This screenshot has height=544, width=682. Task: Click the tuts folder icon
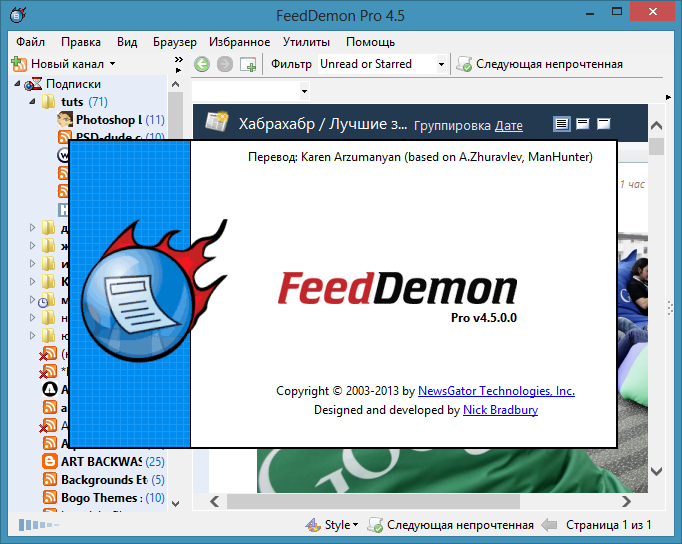click(48, 102)
